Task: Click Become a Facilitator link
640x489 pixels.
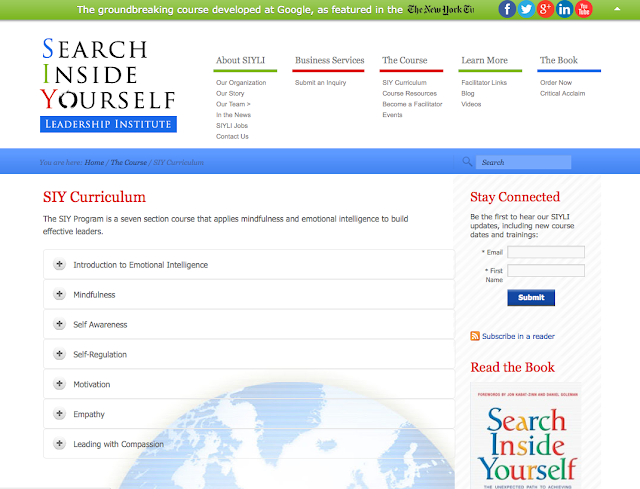Action: tap(412, 104)
